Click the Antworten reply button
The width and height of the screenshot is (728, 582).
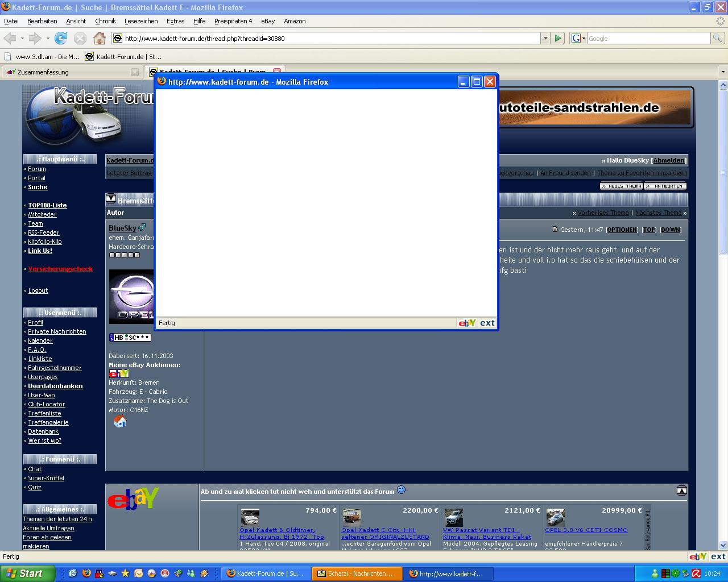pyautogui.click(x=665, y=186)
